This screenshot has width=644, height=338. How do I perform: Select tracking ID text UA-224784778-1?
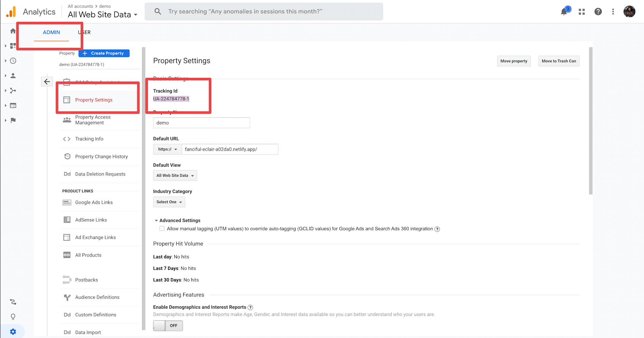tap(171, 99)
